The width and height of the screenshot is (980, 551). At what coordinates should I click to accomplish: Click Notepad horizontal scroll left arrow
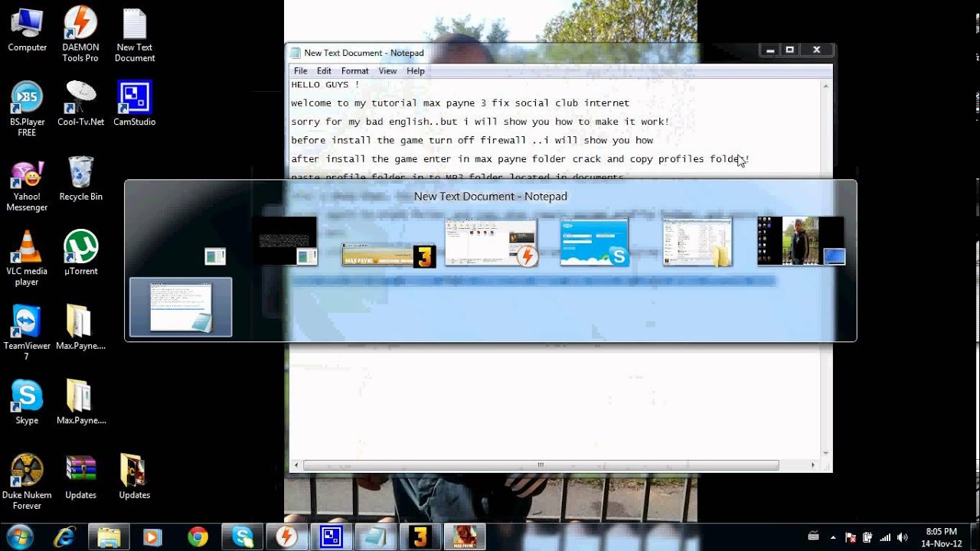click(296, 465)
